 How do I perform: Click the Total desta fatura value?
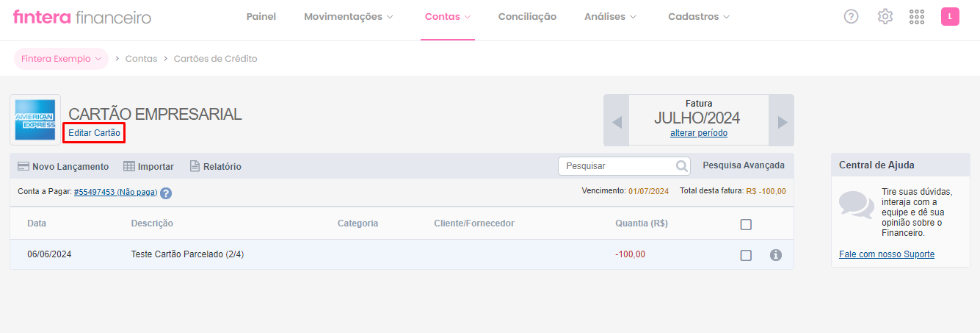[x=766, y=191]
